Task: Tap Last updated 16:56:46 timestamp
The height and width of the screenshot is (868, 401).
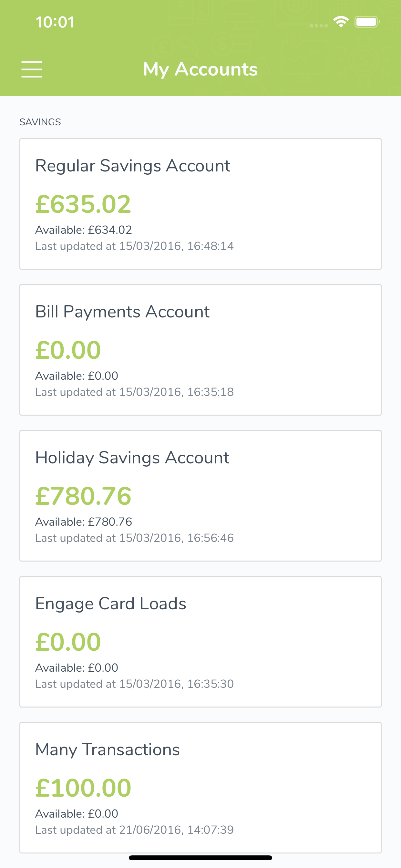Action: pyautogui.click(x=134, y=538)
